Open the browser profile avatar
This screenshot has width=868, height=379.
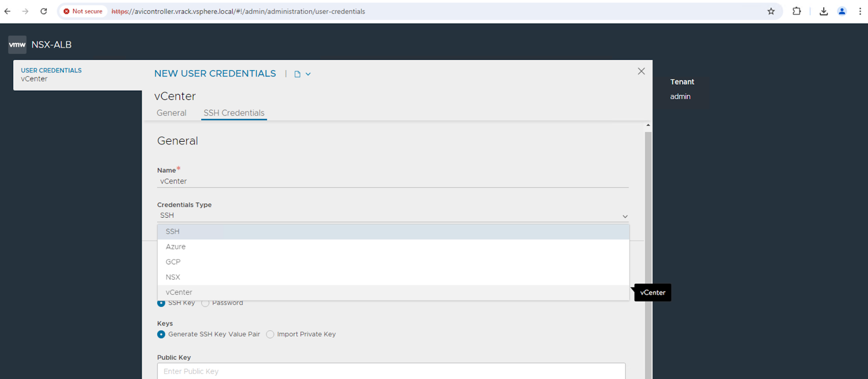click(842, 11)
